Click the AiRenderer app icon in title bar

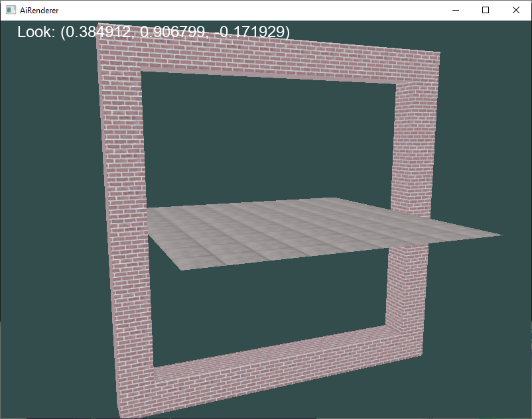click(11, 10)
